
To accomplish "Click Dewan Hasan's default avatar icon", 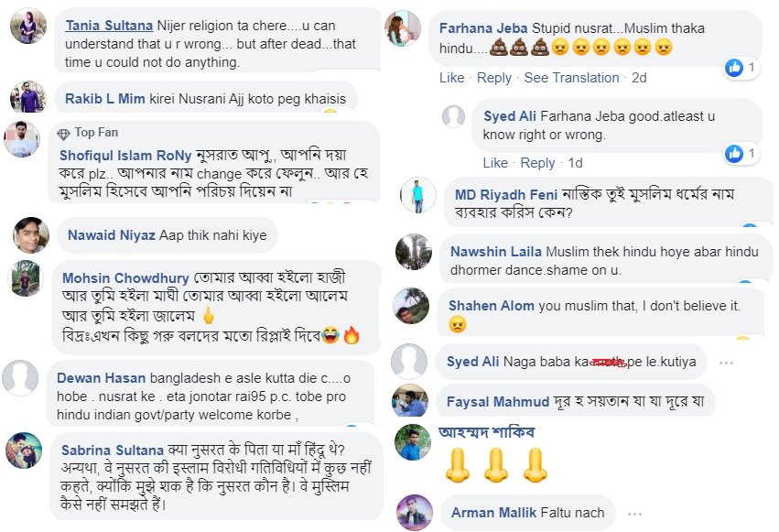I will 20,377.
